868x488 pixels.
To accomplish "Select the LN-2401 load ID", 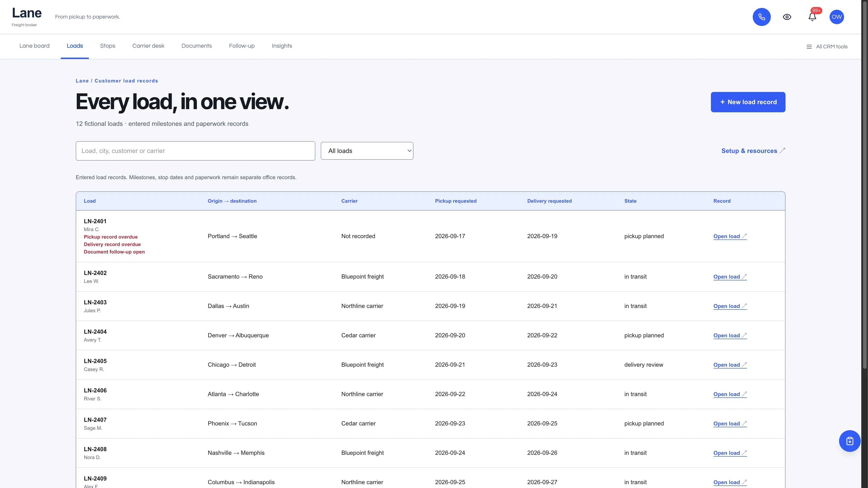I will (95, 221).
